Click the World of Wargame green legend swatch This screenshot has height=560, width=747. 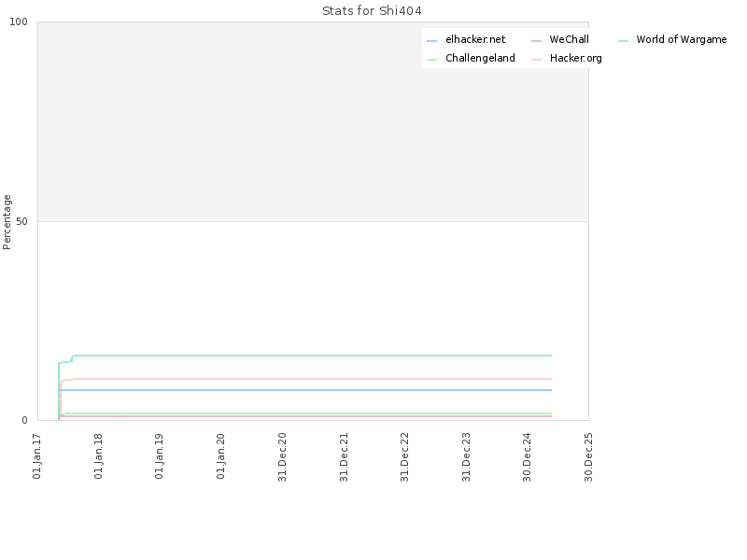(623, 41)
